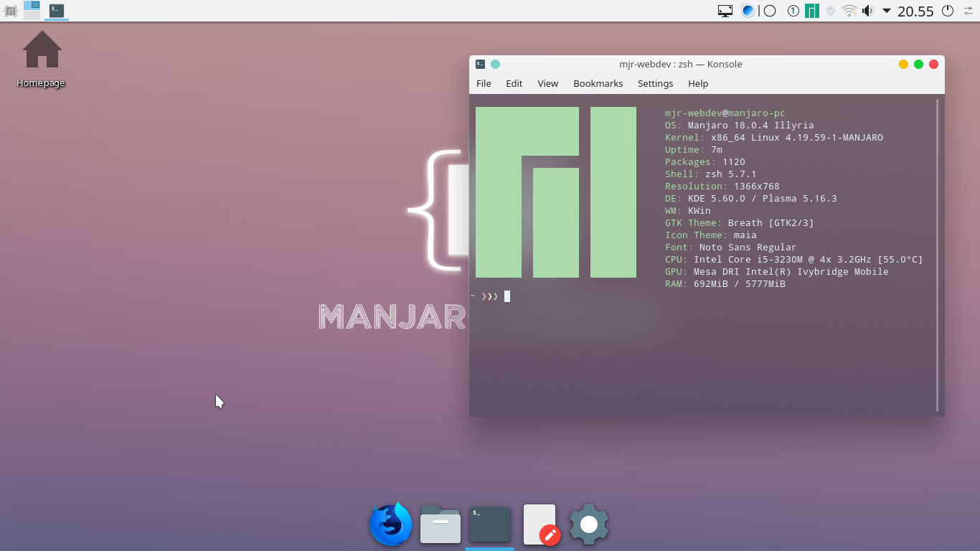This screenshot has width=980, height=551.
Task: Open the View menu in Konsole
Action: pyautogui.click(x=547, y=83)
